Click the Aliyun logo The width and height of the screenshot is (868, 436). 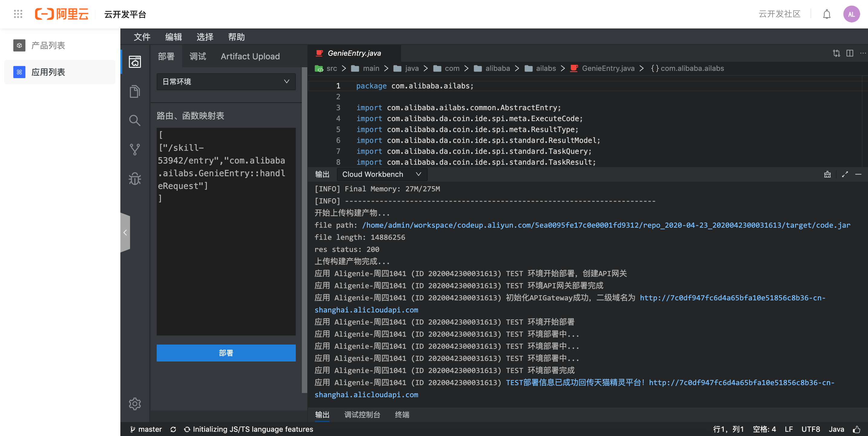click(x=62, y=14)
